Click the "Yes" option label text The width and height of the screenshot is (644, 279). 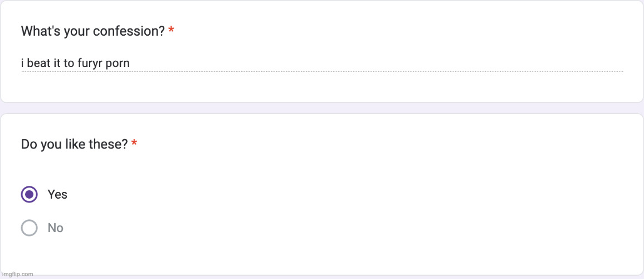pos(57,194)
